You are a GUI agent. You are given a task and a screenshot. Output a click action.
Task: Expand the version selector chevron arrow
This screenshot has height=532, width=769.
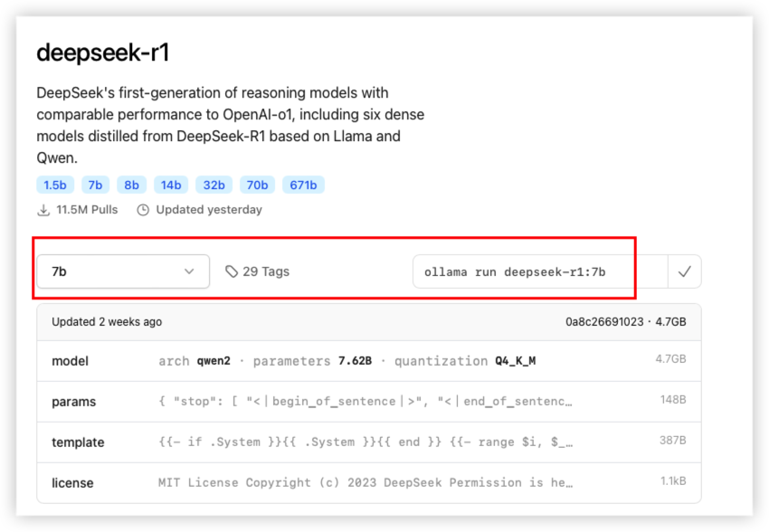(x=189, y=271)
